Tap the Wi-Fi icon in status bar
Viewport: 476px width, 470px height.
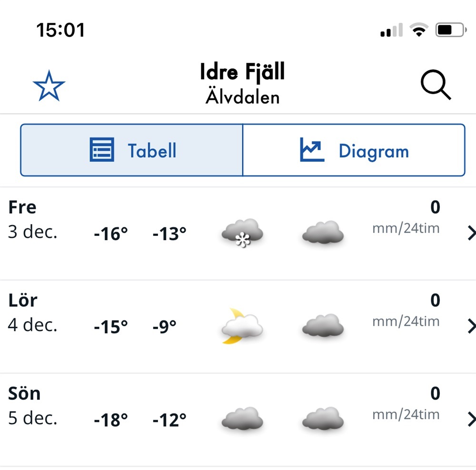[419, 30]
